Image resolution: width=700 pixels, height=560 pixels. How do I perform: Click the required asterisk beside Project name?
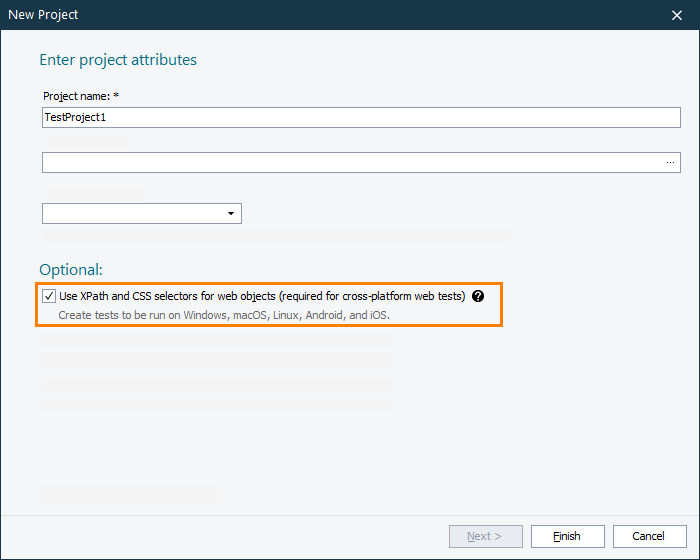point(116,96)
